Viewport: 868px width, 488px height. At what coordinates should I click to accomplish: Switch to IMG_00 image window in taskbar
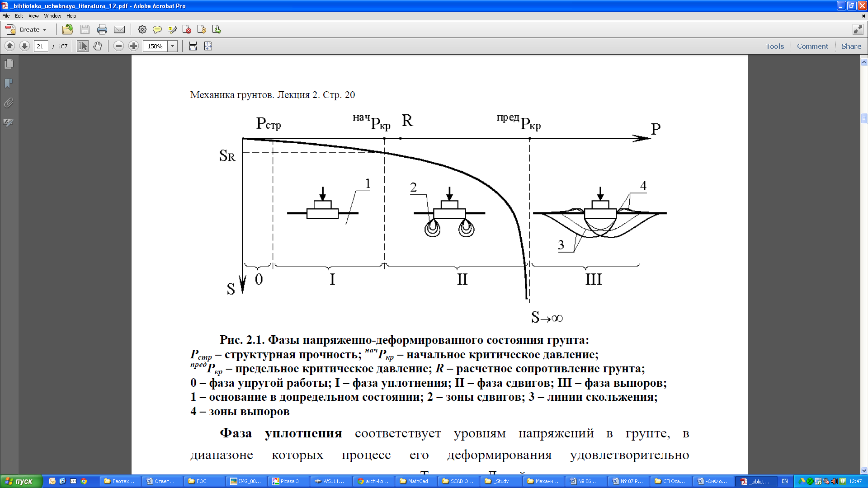tap(246, 481)
